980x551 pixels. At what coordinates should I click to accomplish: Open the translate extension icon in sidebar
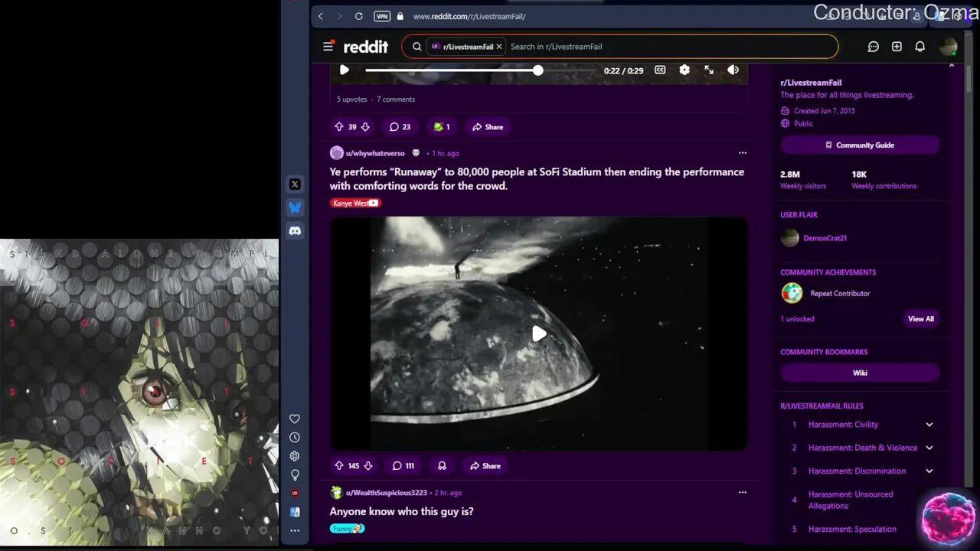[x=295, y=512]
